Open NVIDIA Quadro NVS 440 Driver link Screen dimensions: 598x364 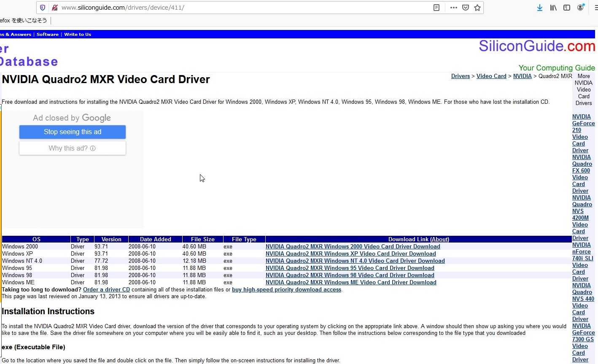tap(583, 302)
